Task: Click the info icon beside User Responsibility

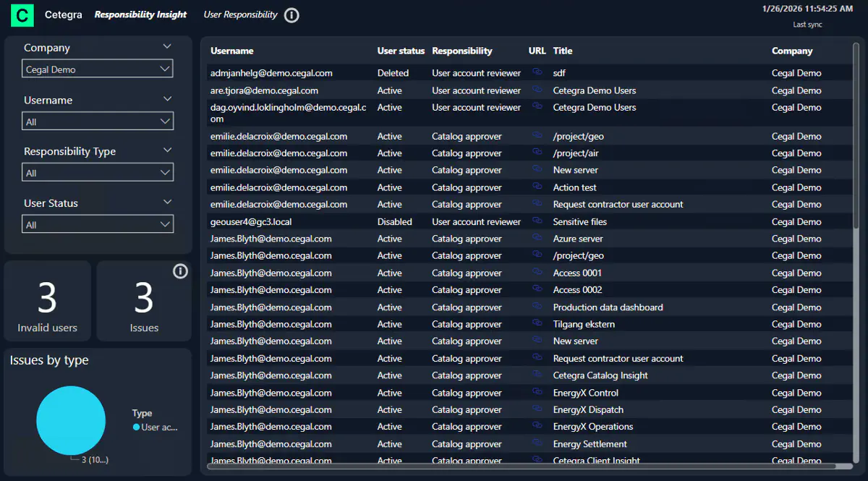Action: tap(292, 15)
